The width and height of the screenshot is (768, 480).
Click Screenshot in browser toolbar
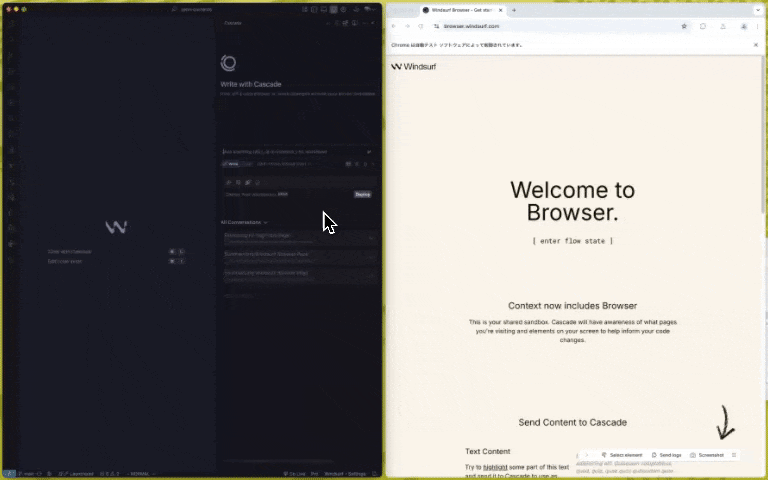(x=707, y=455)
